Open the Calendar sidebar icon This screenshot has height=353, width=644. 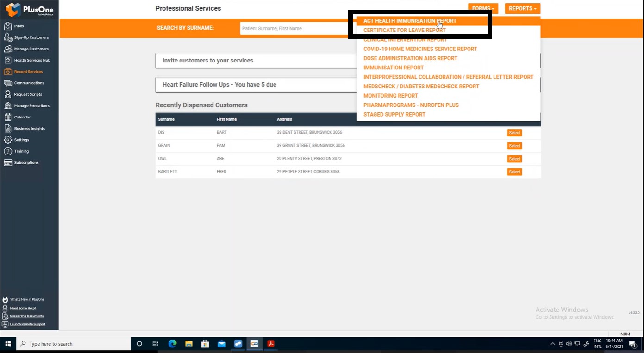pos(7,117)
